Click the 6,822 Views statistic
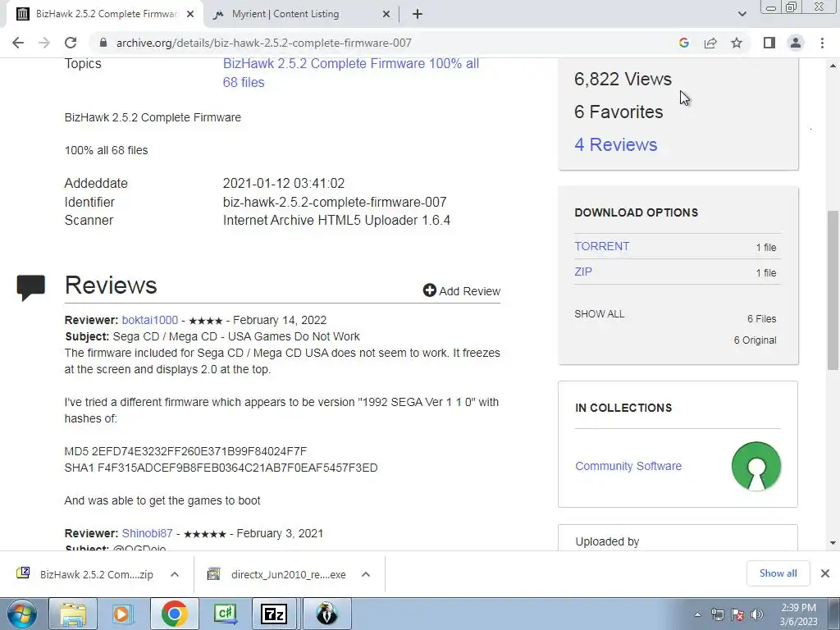840x630 pixels. coord(623,80)
